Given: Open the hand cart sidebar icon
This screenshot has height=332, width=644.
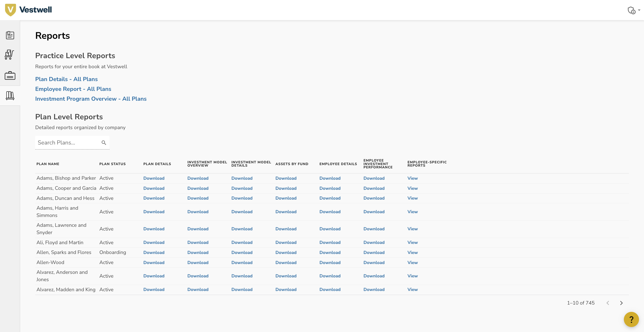Looking at the screenshot, I should (x=10, y=55).
